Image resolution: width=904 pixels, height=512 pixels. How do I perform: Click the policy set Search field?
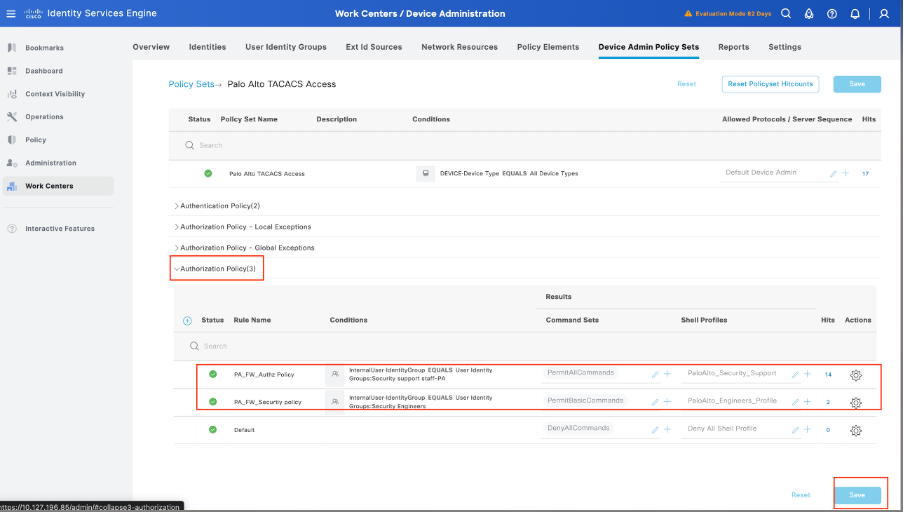point(525,145)
